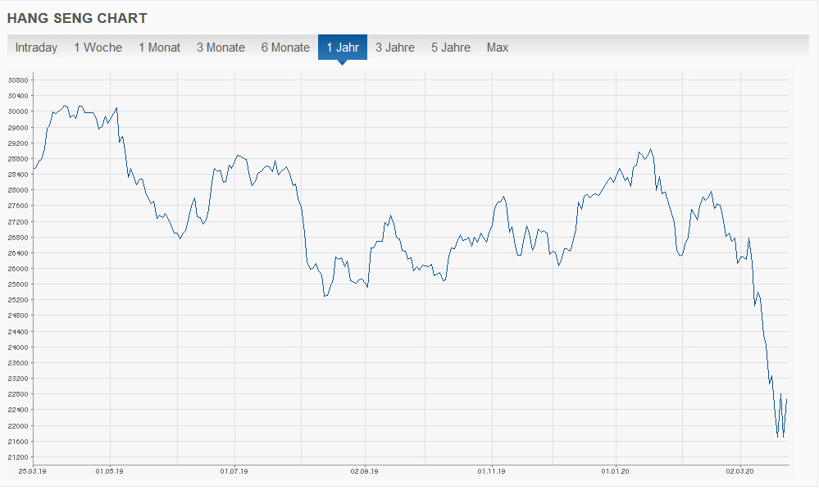The image size is (819, 504).
Task: Click the 25.03.19 date label
Action: [x=33, y=471]
